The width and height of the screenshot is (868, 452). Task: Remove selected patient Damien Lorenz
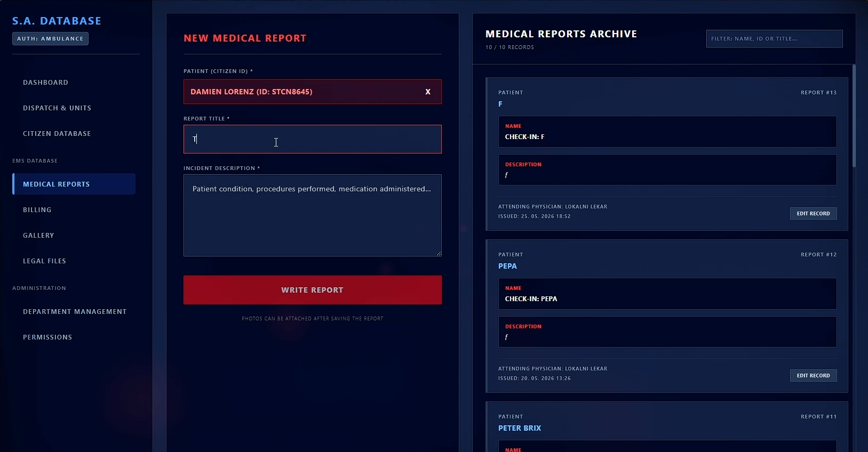coord(428,92)
